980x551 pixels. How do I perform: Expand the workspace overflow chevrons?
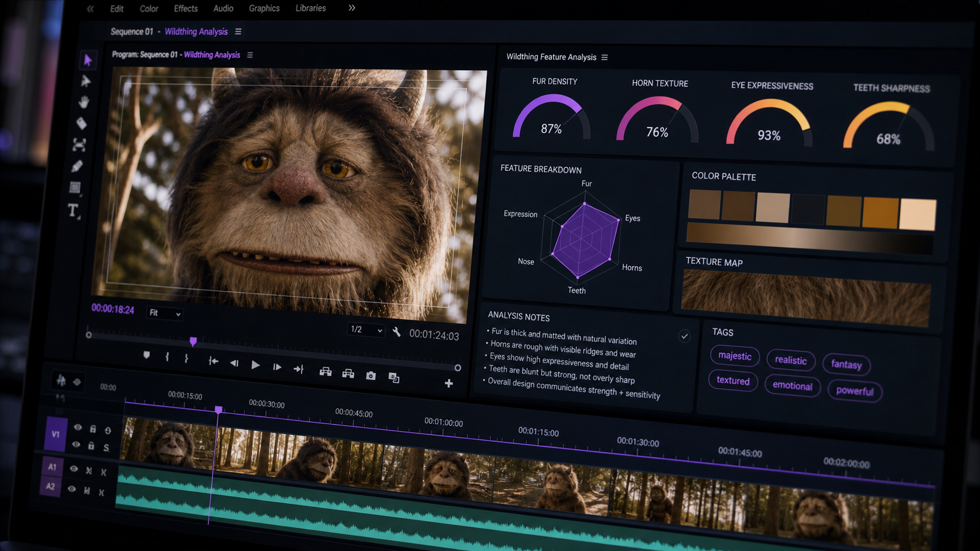coord(352,8)
